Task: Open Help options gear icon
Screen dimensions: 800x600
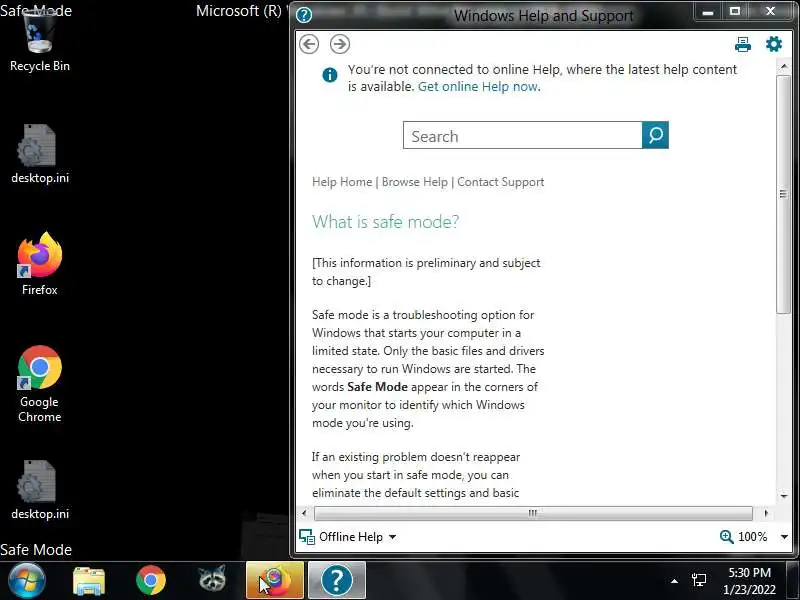Action: pyautogui.click(x=774, y=44)
